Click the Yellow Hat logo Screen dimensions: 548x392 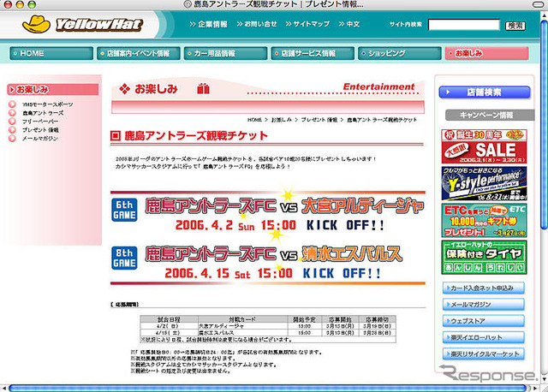click(x=82, y=24)
